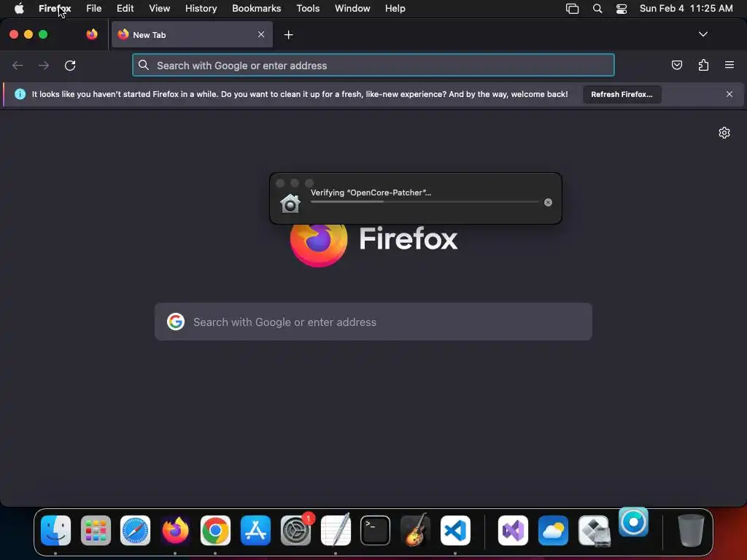Open Google Chrome from the Dock

(215, 531)
